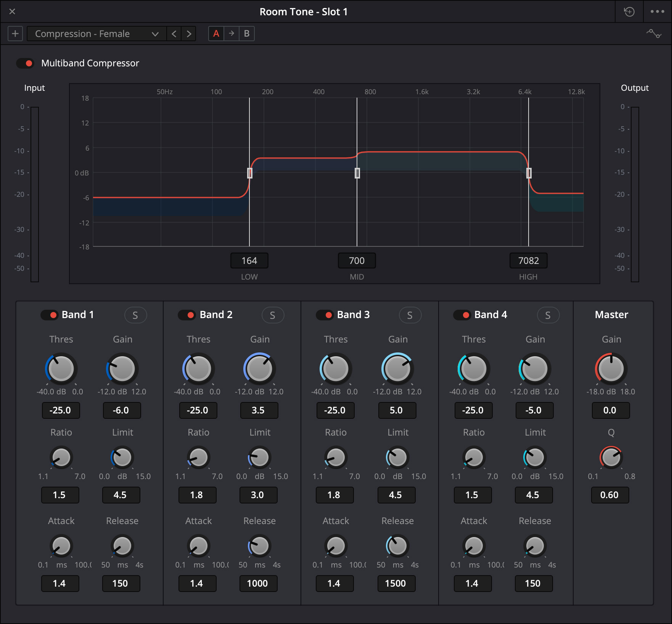This screenshot has width=672, height=624.
Task: Disable Band 4 using its toggle
Action: pyautogui.click(x=462, y=315)
